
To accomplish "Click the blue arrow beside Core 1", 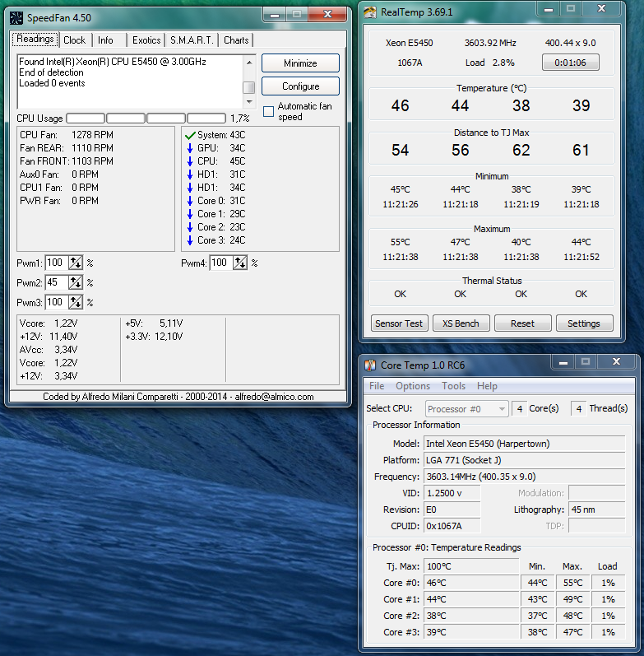I will coord(190,214).
